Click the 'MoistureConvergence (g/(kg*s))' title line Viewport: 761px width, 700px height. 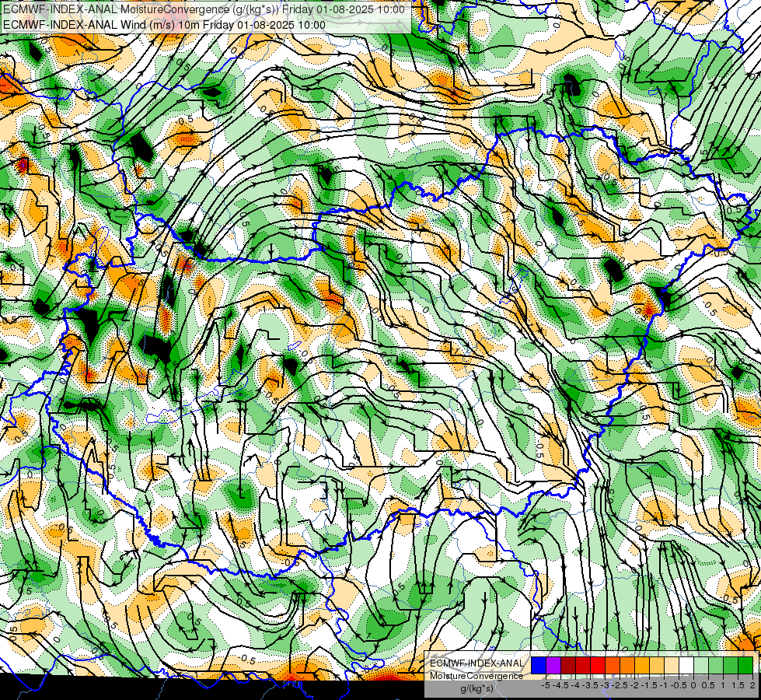coord(204,9)
